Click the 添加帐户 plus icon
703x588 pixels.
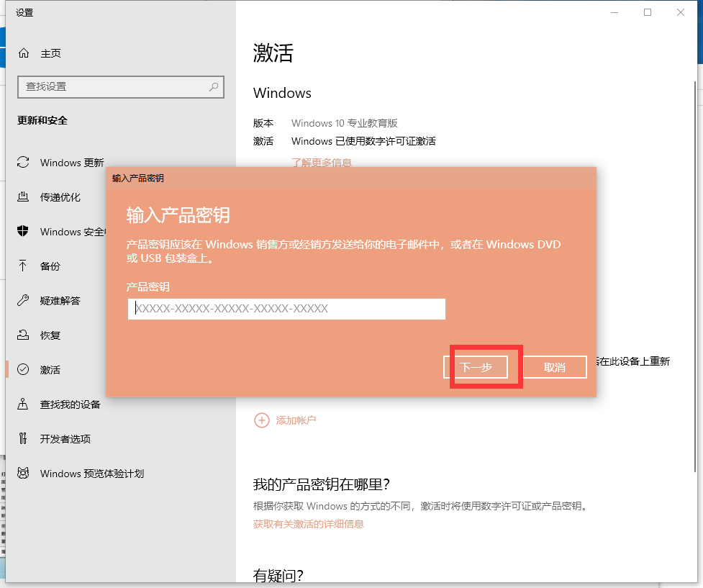click(x=262, y=420)
